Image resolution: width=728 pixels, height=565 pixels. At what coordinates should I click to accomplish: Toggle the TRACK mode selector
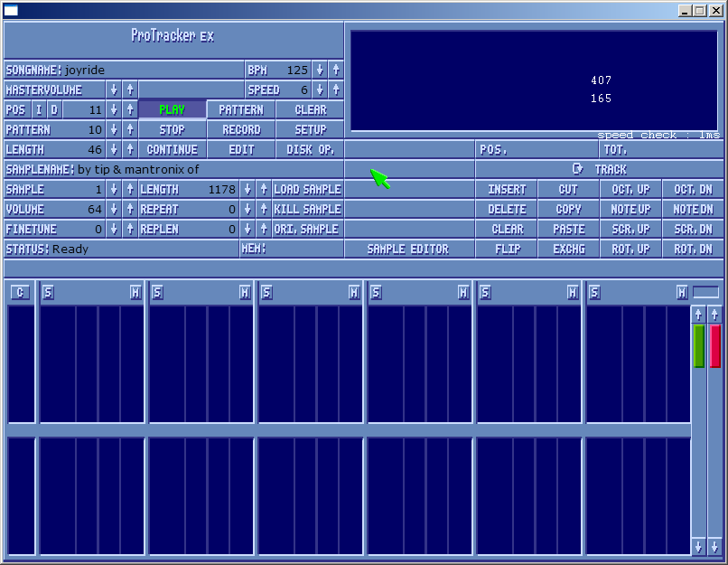pyautogui.click(x=600, y=169)
